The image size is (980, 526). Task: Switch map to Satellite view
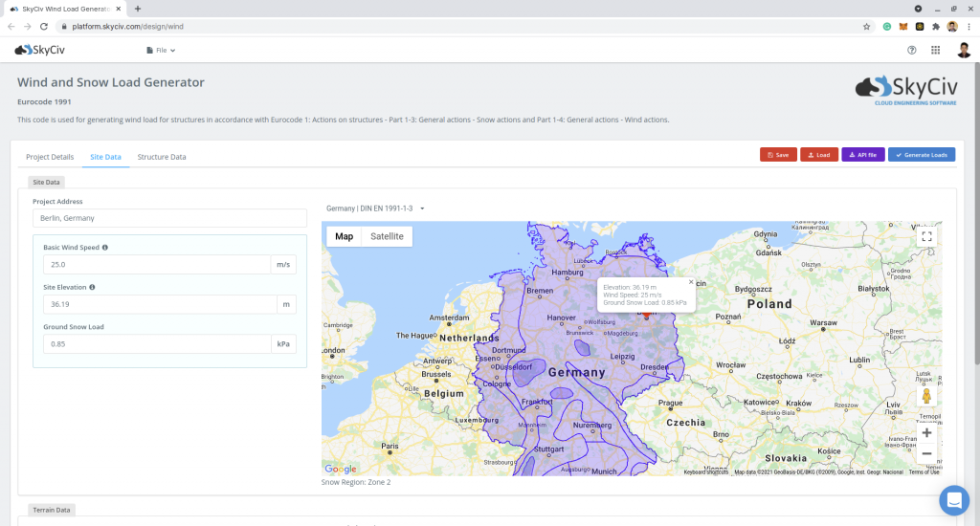click(387, 236)
